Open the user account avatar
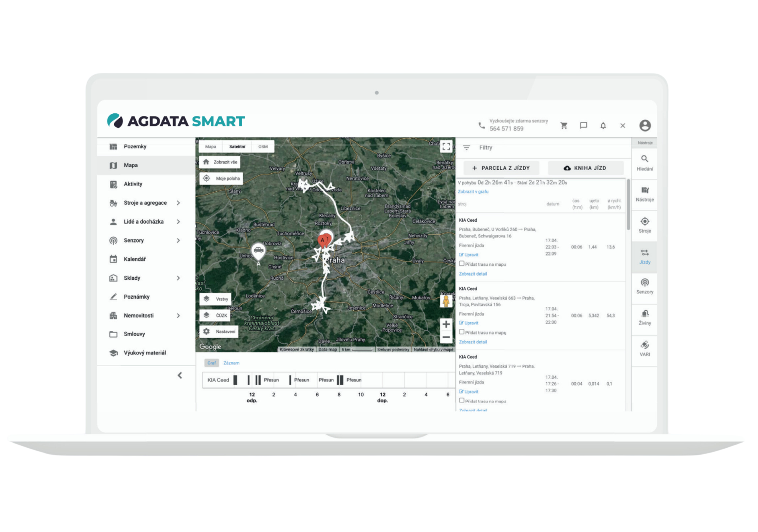The width and height of the screenshot is (758, 532). (x=645, y=126)
